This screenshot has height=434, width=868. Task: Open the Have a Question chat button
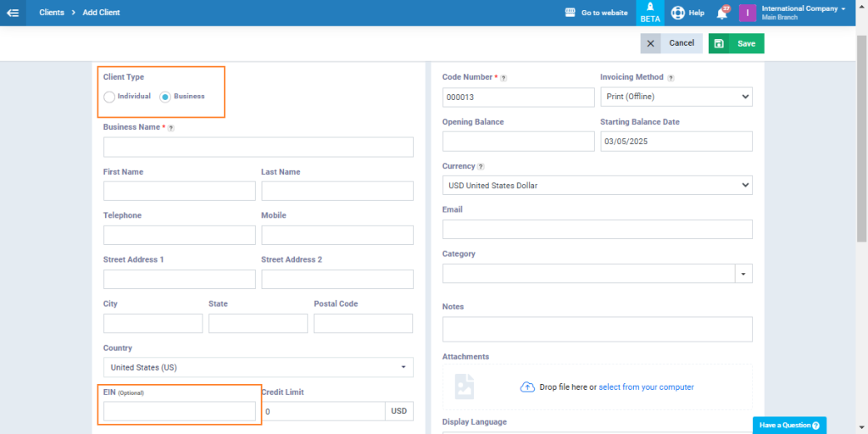tap(789, 426)
